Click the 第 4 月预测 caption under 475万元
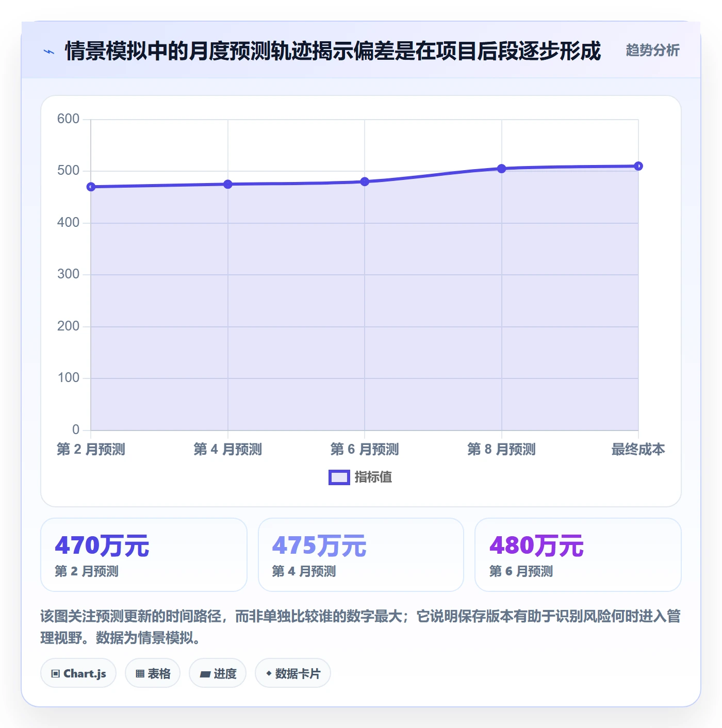The image size is (722, 728). 304,571
